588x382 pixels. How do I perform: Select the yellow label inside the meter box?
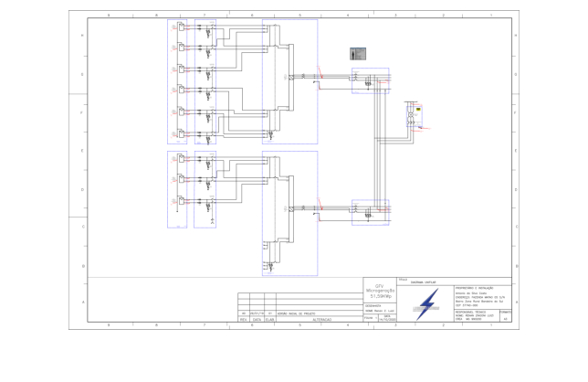(x=418, y=109)
